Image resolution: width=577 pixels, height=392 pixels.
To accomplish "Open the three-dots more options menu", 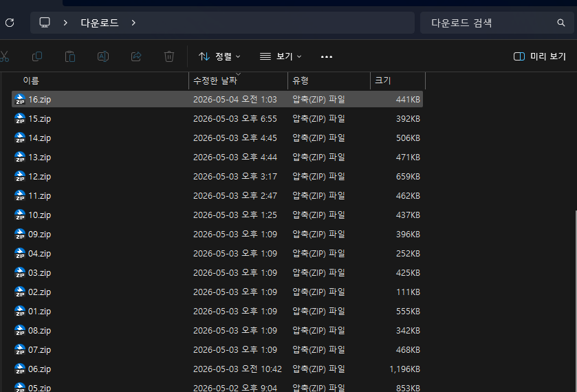I will [327, 56].
